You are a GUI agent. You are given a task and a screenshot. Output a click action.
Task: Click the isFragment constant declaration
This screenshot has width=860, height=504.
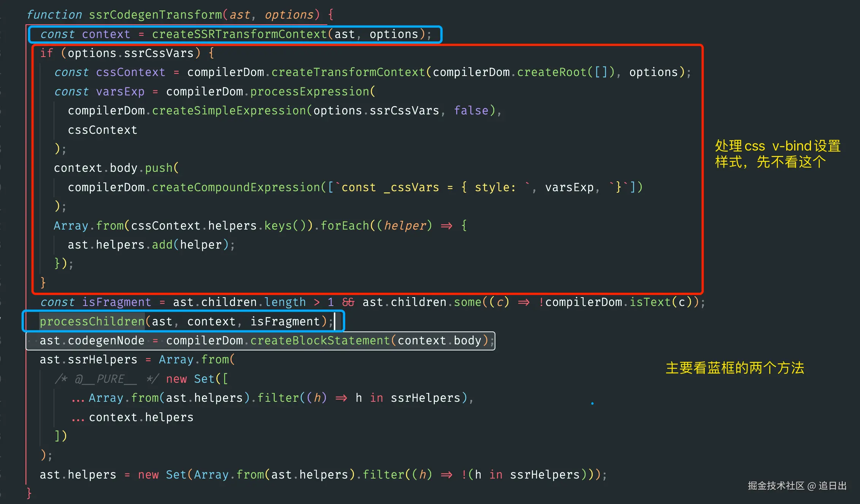116,302
